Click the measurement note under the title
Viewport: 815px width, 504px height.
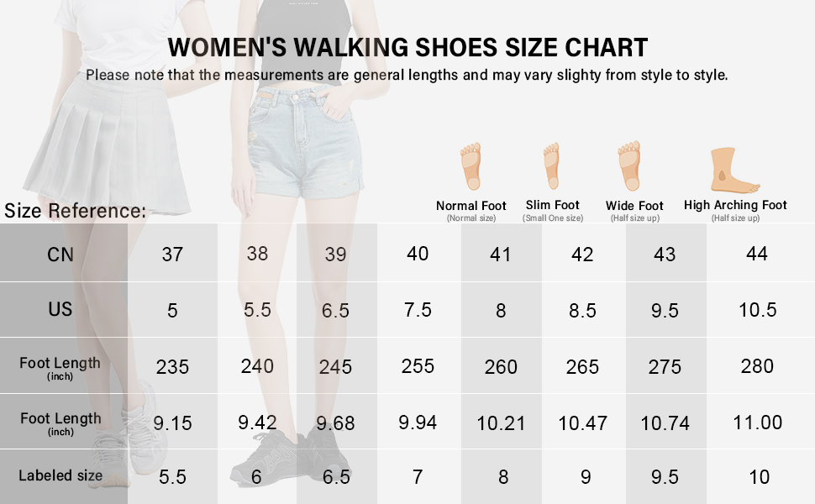point(407,75)
